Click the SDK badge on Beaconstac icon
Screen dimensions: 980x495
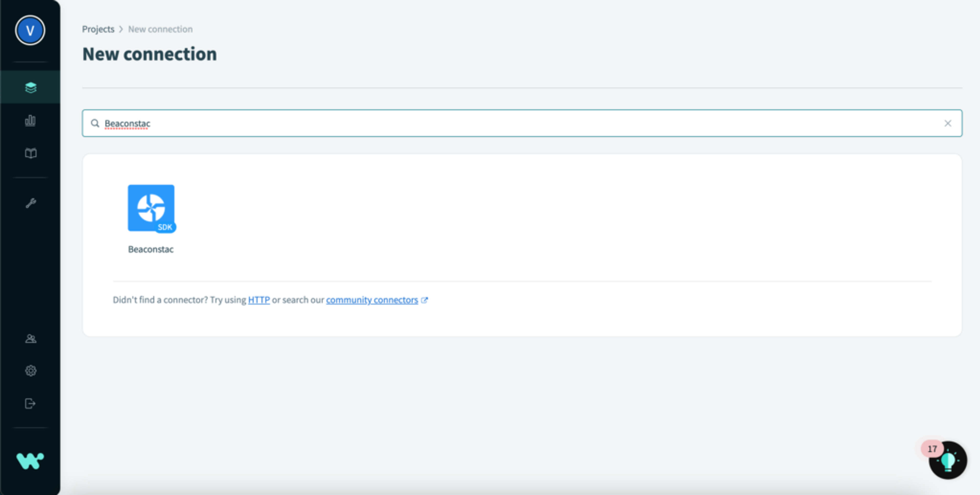[165, 227]
